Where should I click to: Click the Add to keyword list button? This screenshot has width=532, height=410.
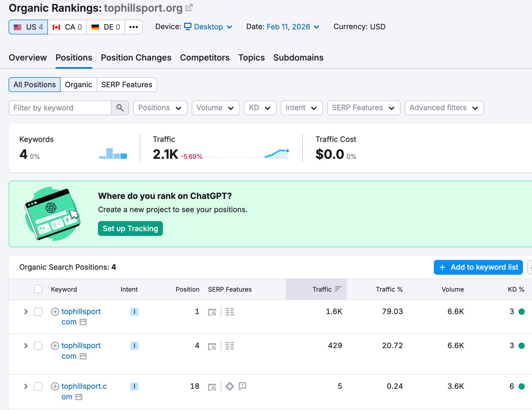(x=478, y=267)
